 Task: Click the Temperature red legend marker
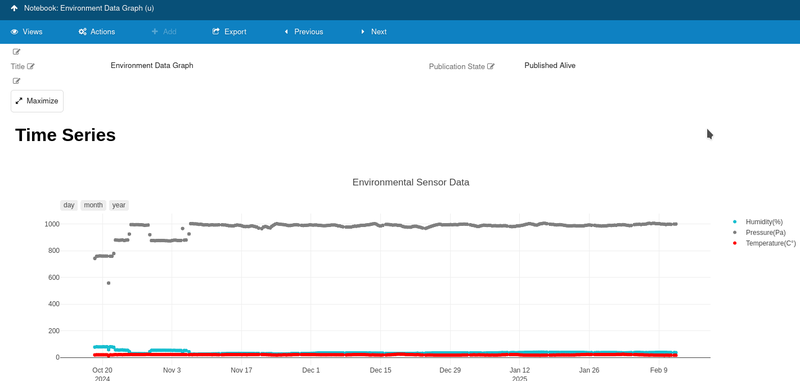[735, 243]
